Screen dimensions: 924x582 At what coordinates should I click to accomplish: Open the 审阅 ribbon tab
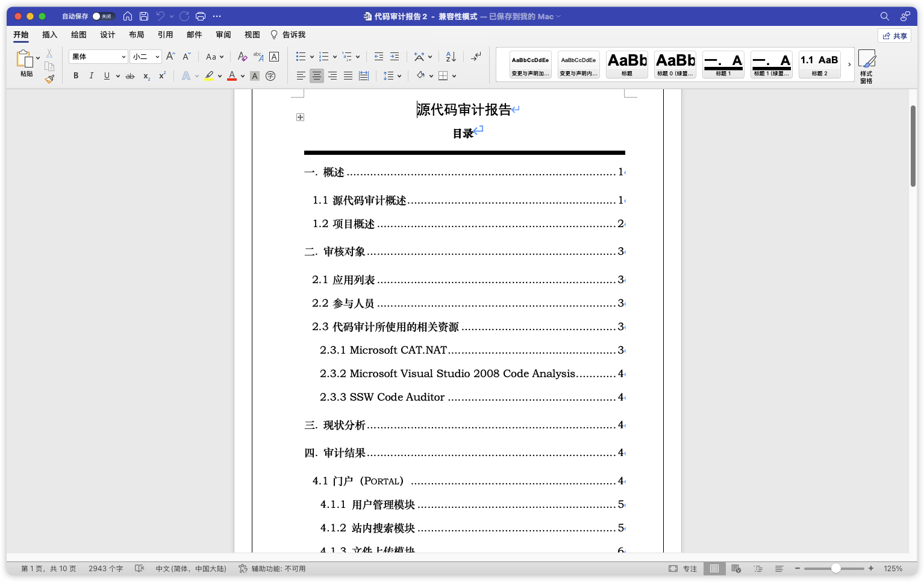[223, 35]
